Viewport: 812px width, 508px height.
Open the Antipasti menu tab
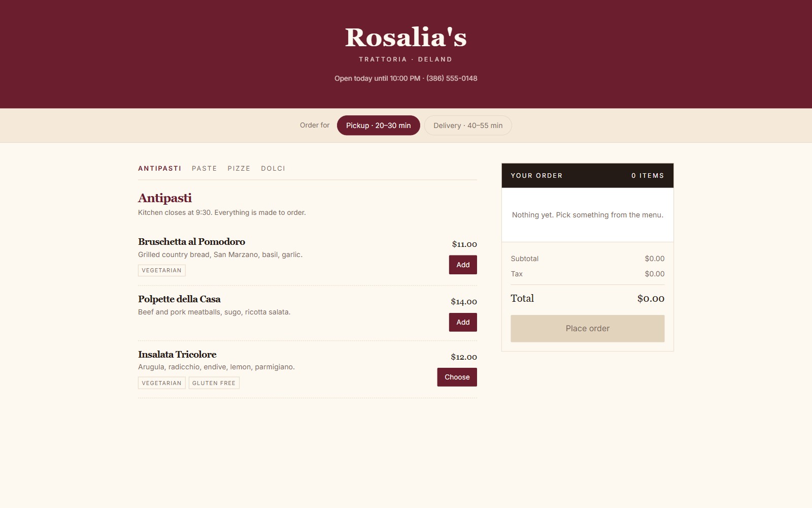[159, 169]
